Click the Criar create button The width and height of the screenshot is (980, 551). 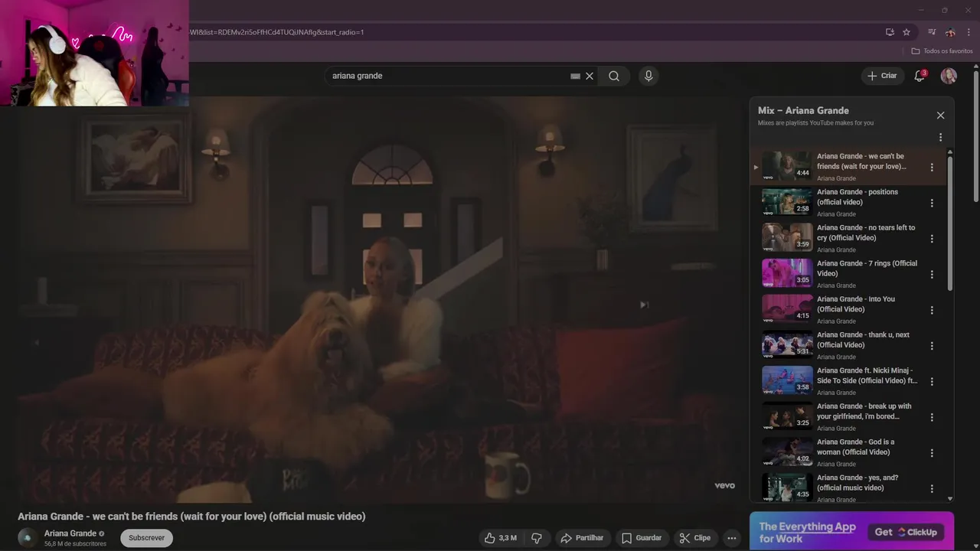click(882, 76)
